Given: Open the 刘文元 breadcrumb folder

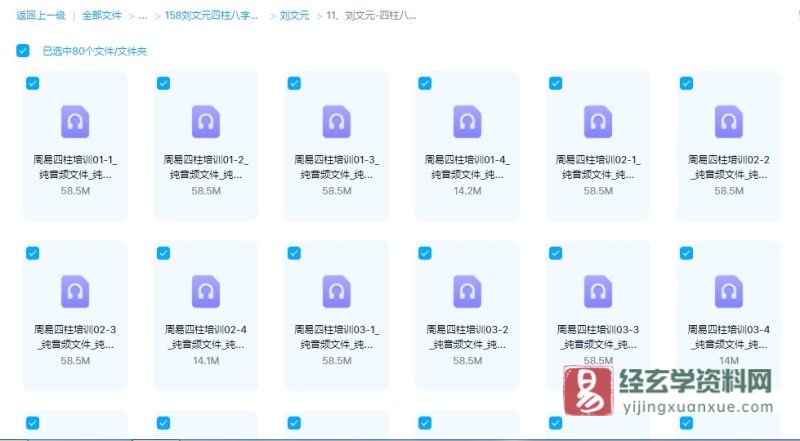Looking at the screenshot, I should tap(294, 16).
